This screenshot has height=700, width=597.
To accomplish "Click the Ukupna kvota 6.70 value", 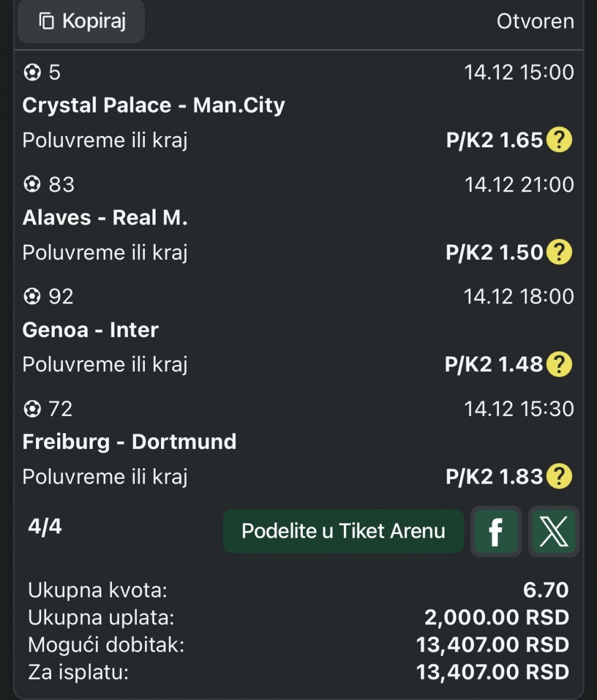I will (545, 589).
